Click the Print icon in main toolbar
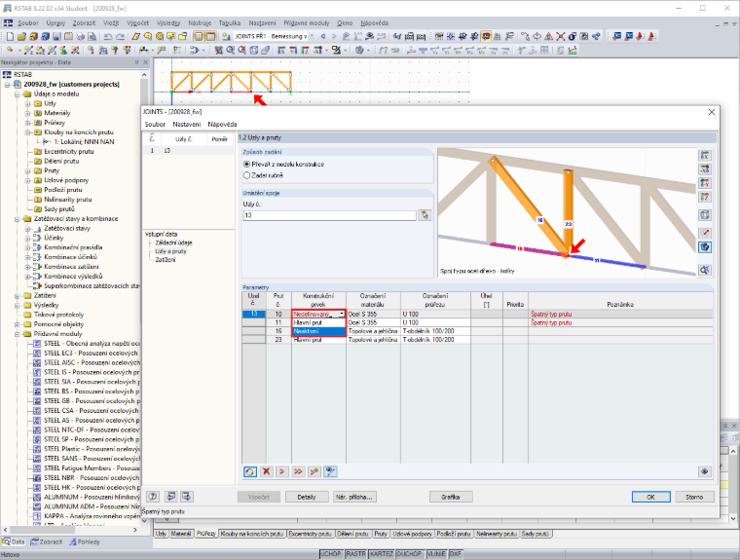Image resolution: width=740 pixels, height=560 pixels. tap(81, 36)
